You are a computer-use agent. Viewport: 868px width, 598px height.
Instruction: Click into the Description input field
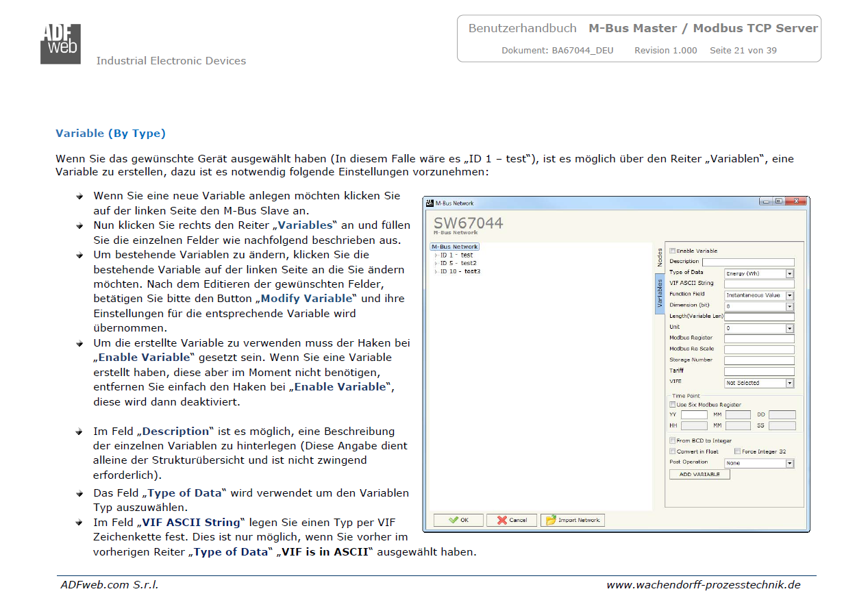(x=748, y=262)
